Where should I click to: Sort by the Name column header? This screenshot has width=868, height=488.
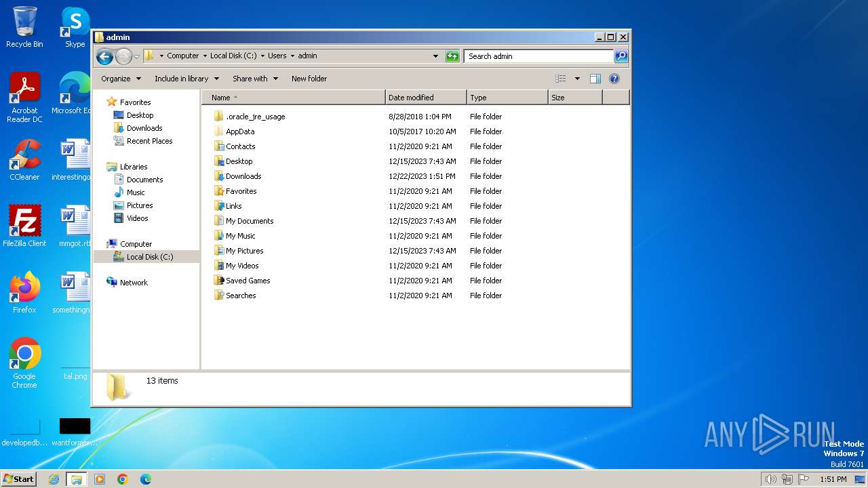[294, 98]
